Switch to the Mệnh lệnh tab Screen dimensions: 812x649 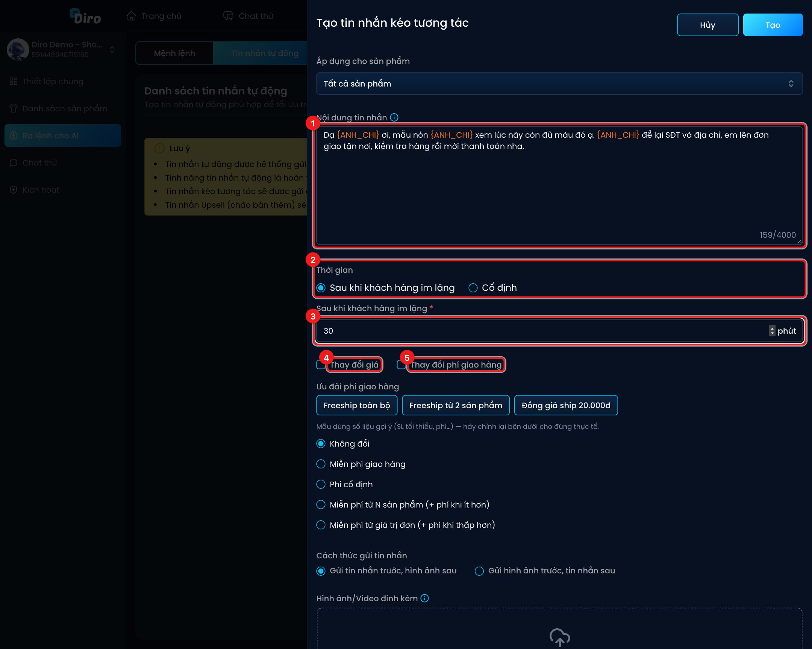(174, 53)
